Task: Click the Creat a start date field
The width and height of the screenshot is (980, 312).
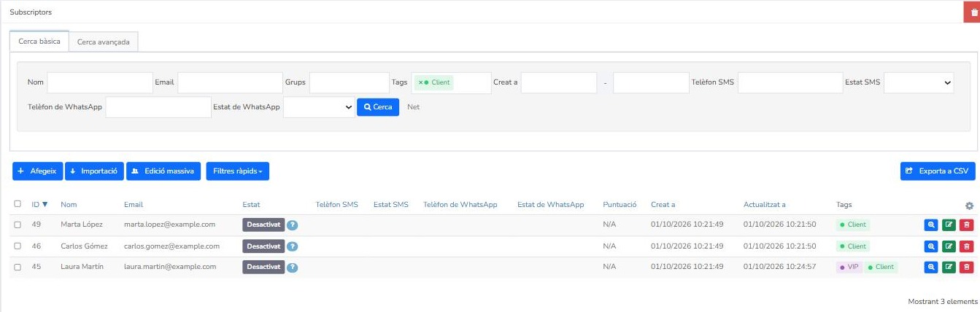Action: pyautogui.click(x=559, y=83)
